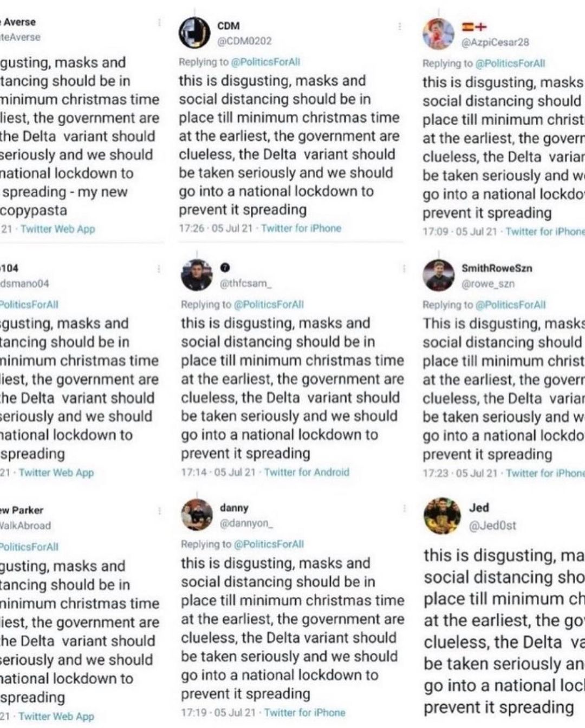Click danny's profile avatar
The width and height of the screenshot is (585, 728).
(x=196, y=515)
